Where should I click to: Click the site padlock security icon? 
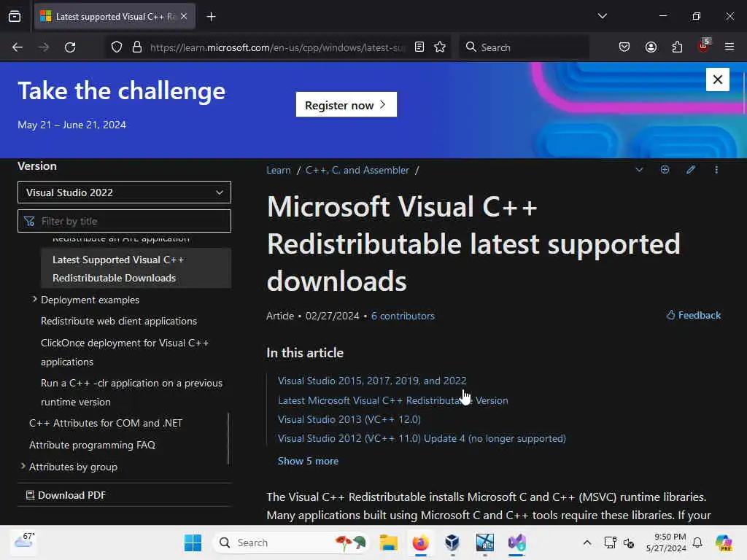137,47
